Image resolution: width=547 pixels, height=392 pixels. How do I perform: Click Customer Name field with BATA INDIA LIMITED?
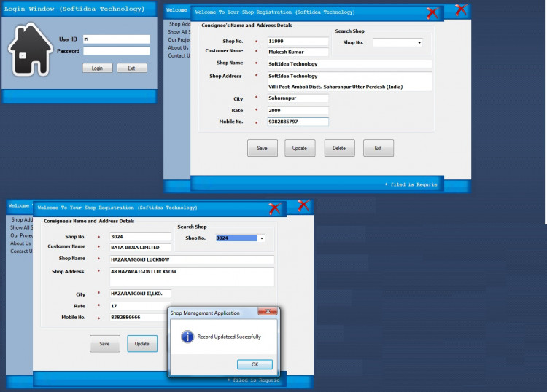[x=140, y=248]
